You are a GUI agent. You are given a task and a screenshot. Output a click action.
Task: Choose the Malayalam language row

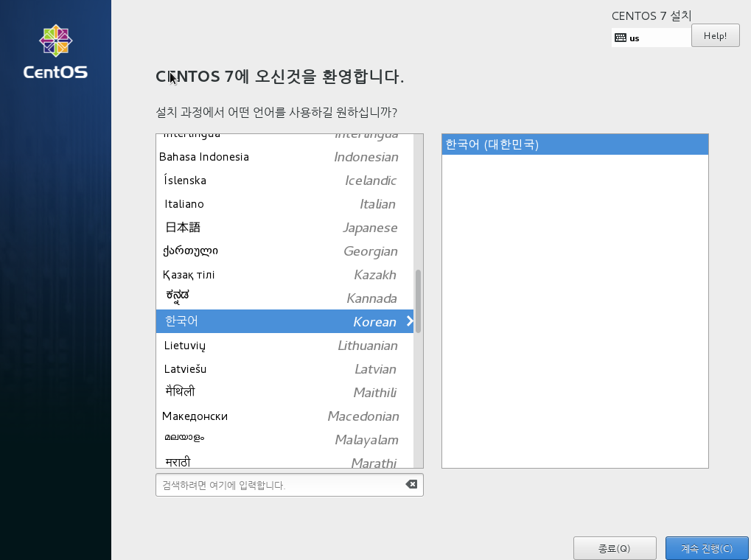[x=284, y=439]
